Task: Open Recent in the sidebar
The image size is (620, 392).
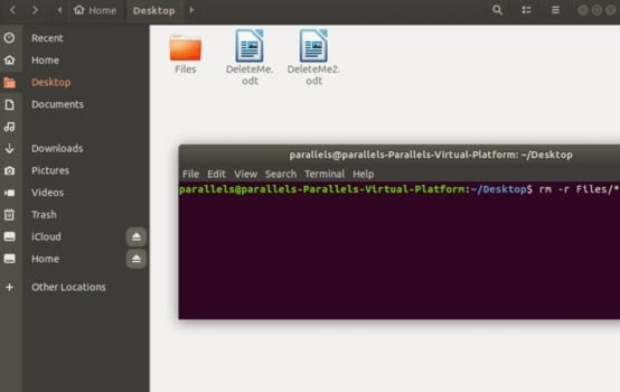Action: 47,38
